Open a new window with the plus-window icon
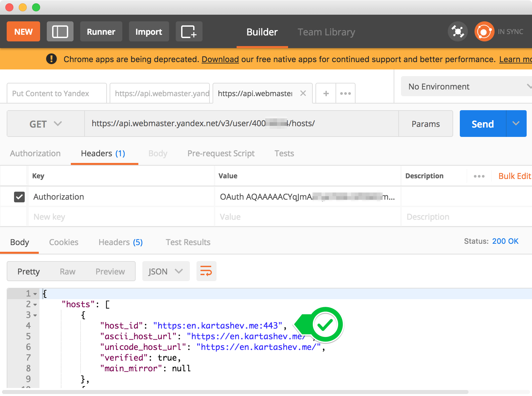The width and height of the screenshot is (532, 396). pyautogui.click(x=189, y=32)
